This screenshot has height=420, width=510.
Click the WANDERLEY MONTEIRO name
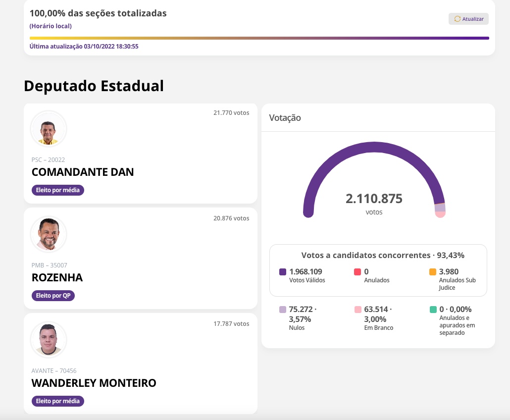pyautogui.click(x=94, y=383)
